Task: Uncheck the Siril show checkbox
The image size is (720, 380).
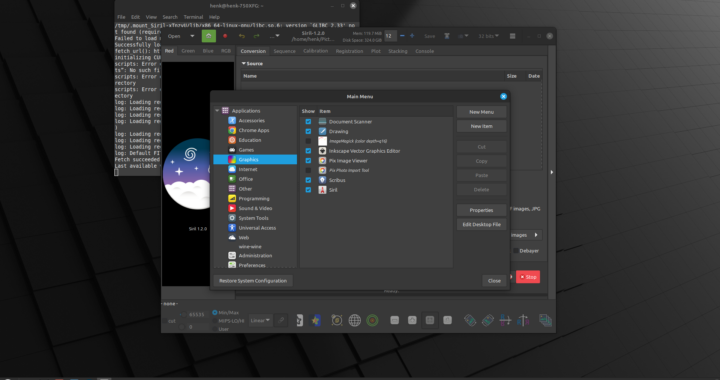Action: (x=308, y=190)
